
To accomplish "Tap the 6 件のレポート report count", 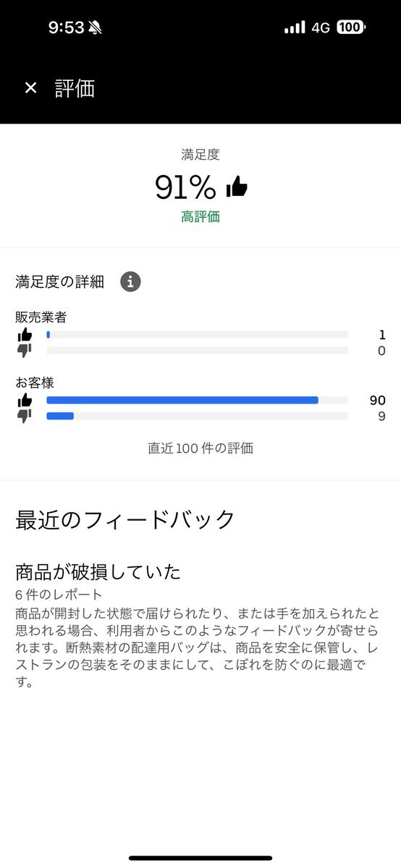I will 59,594.
